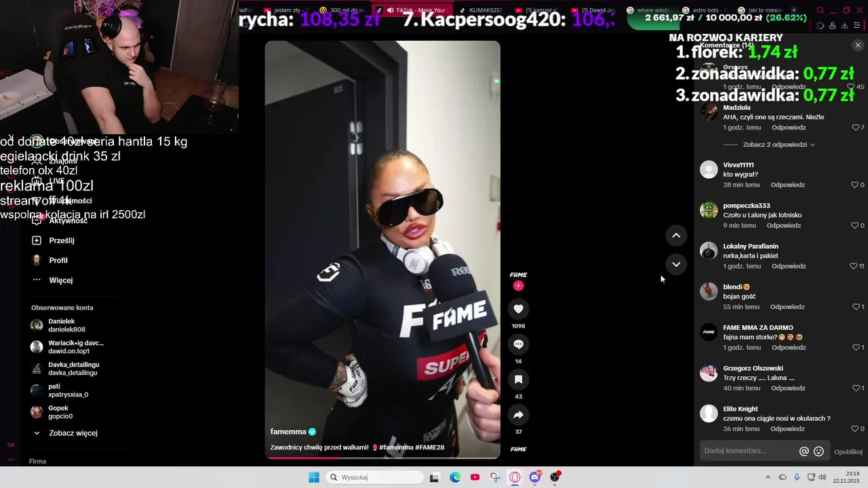This screenshot has width=868, height=488.
Task: Open a new browser tab with plus
Action: click(794, 10)
